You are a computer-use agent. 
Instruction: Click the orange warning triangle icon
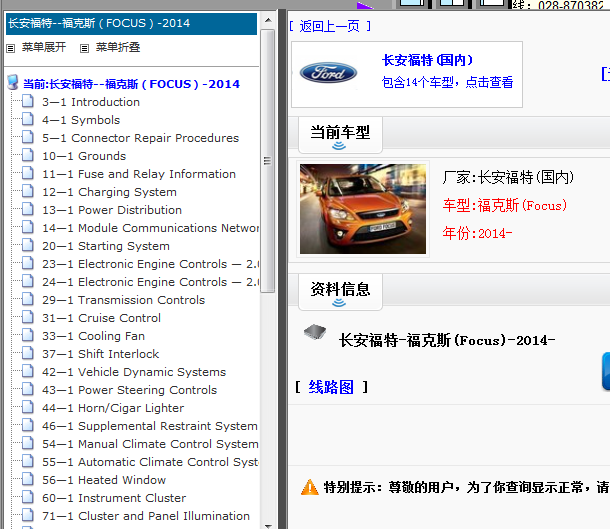pos(310,487)
